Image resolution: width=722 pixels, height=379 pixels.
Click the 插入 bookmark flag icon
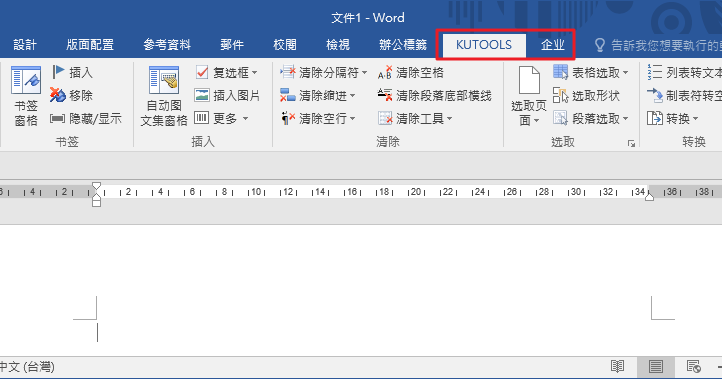pos(58,72)
